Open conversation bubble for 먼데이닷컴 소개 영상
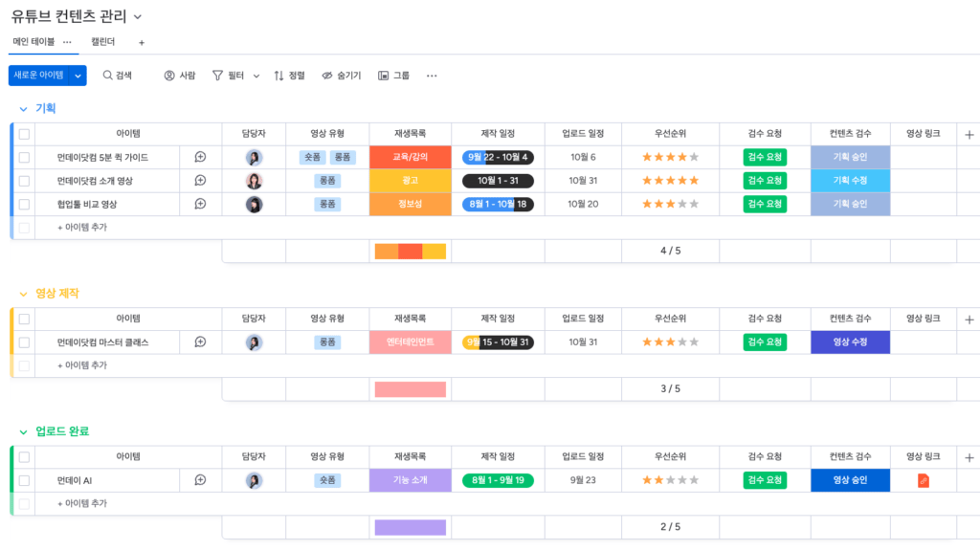Viewport: 980px width, 551px height. [x=200, y=181]
